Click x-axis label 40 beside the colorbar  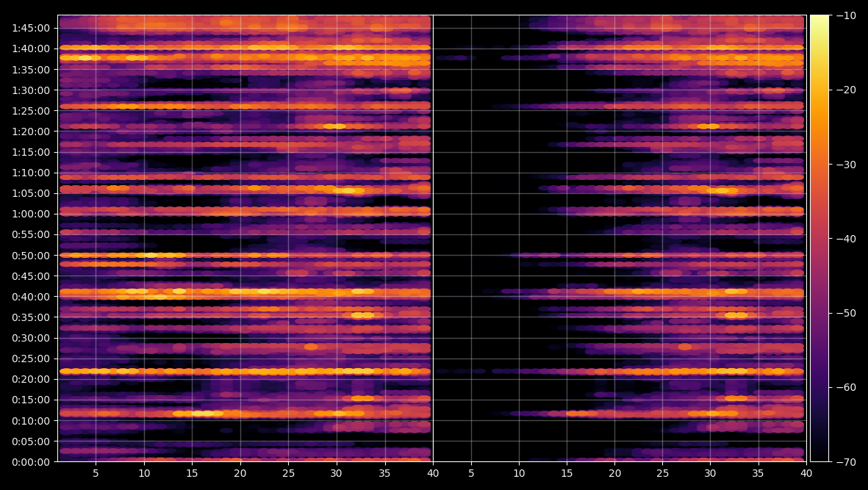[x=806, y=473]
